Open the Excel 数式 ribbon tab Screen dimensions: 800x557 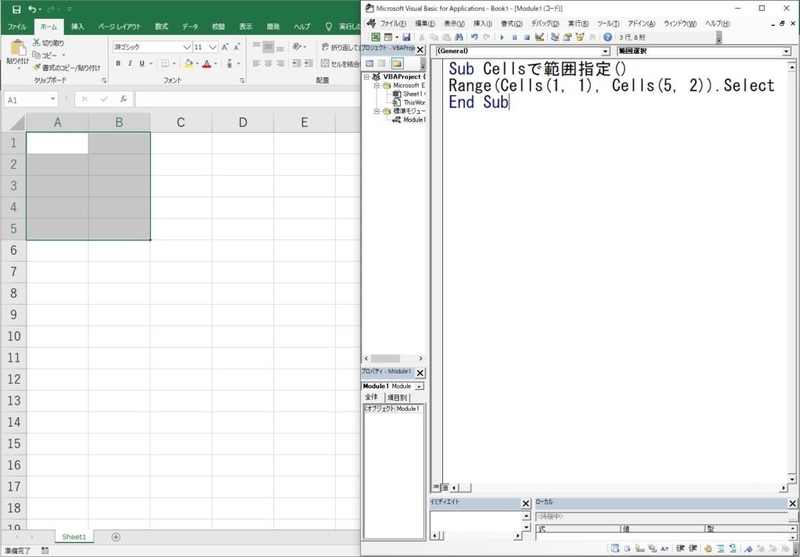(x=161, y=27)
